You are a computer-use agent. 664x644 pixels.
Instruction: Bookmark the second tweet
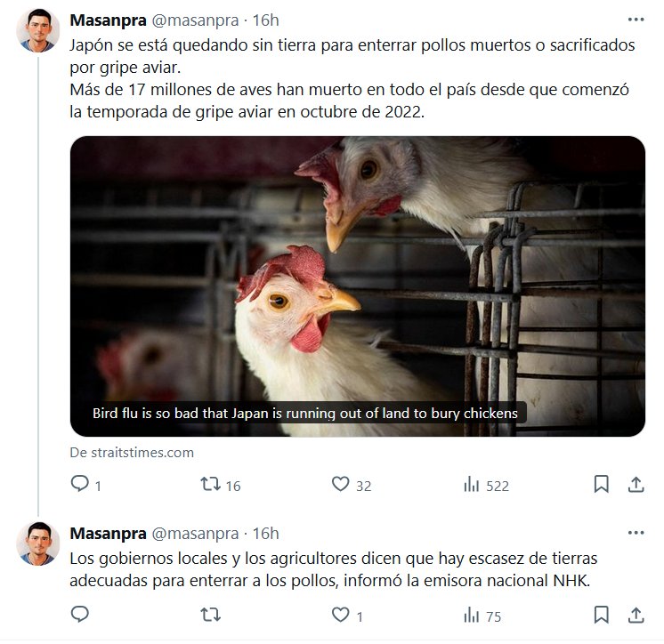[602, 615]
